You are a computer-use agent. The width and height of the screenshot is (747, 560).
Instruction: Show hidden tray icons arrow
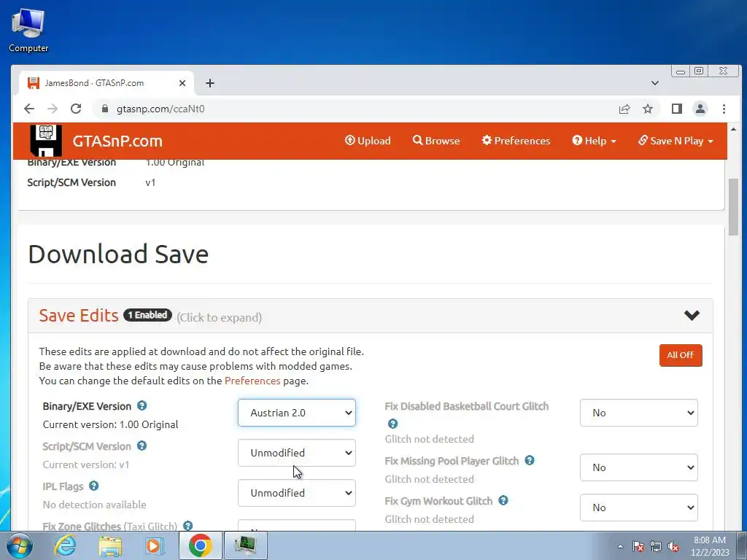pyautogui.click(x=620, y=546)
